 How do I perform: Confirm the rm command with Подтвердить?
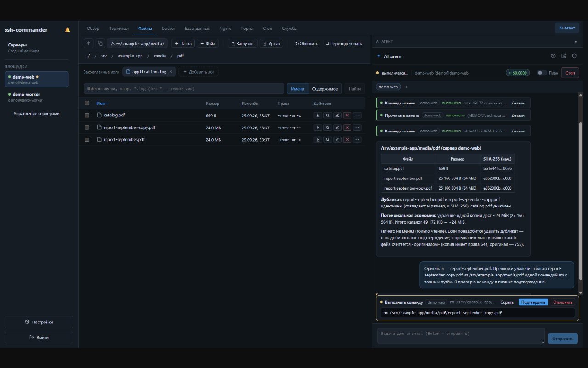coord(533,302)
